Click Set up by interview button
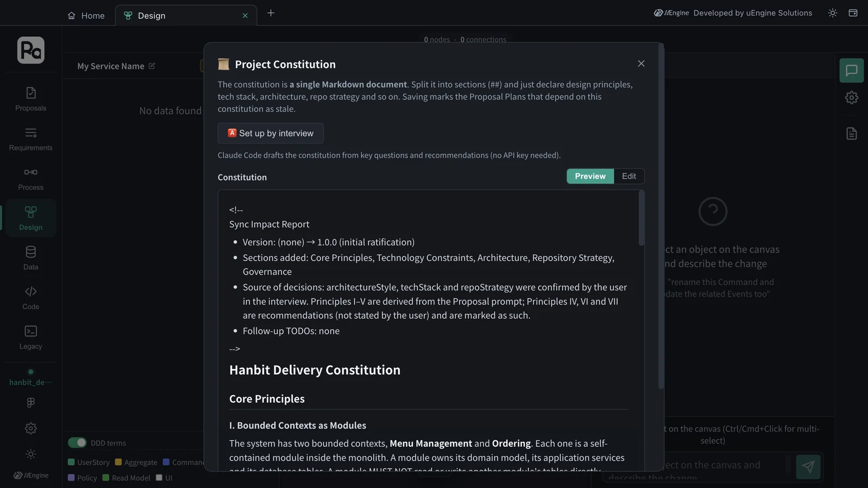This screenshot has width=868, height=488. 271,133
